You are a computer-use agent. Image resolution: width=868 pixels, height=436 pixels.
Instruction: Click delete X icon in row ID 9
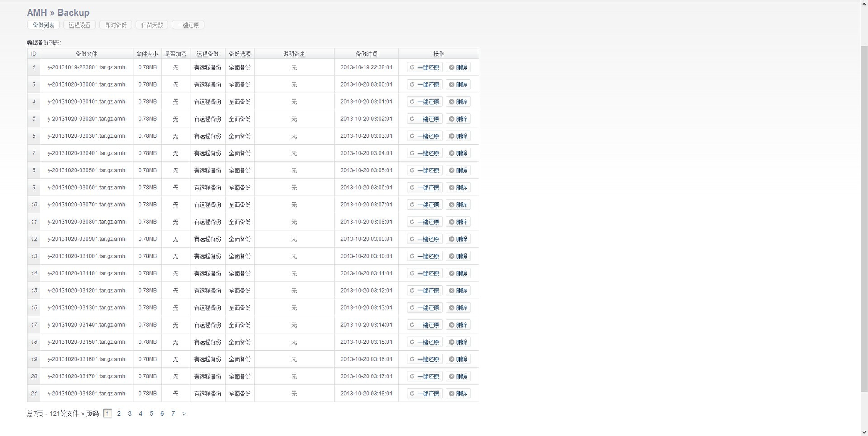tap(452, 188)
